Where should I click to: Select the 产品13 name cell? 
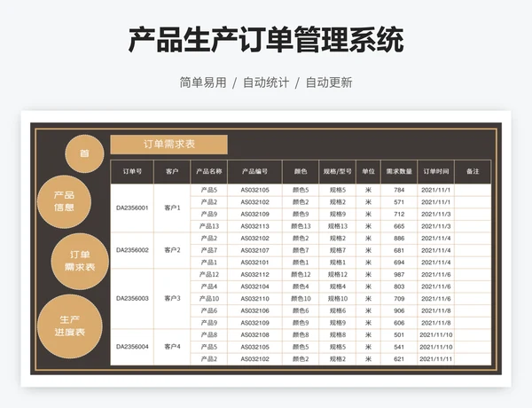[x=209, y=226]
